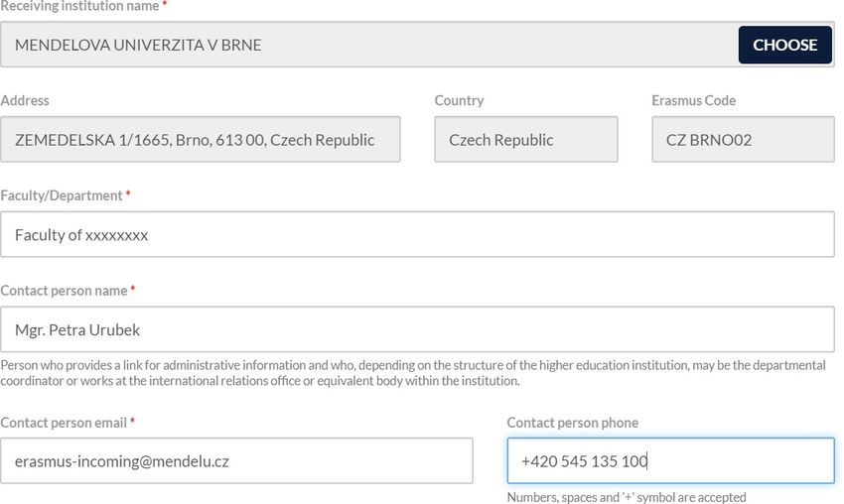
Task: Click the Faculty/Department label
Action: [62, 195]
